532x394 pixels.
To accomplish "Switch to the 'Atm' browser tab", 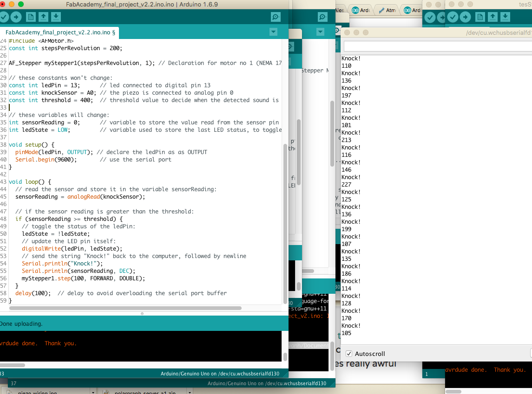I will click(387, 10).
